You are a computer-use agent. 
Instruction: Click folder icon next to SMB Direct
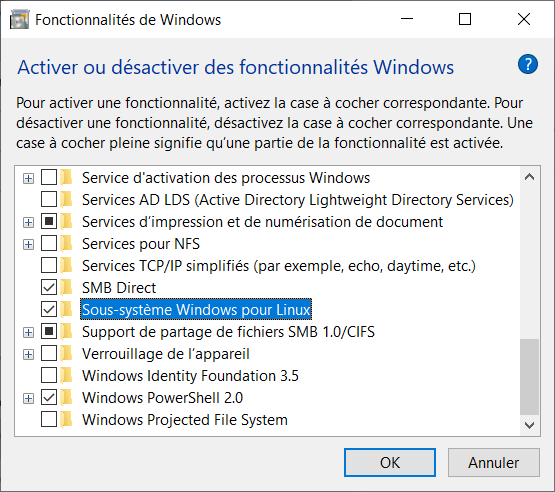[66, 287]
